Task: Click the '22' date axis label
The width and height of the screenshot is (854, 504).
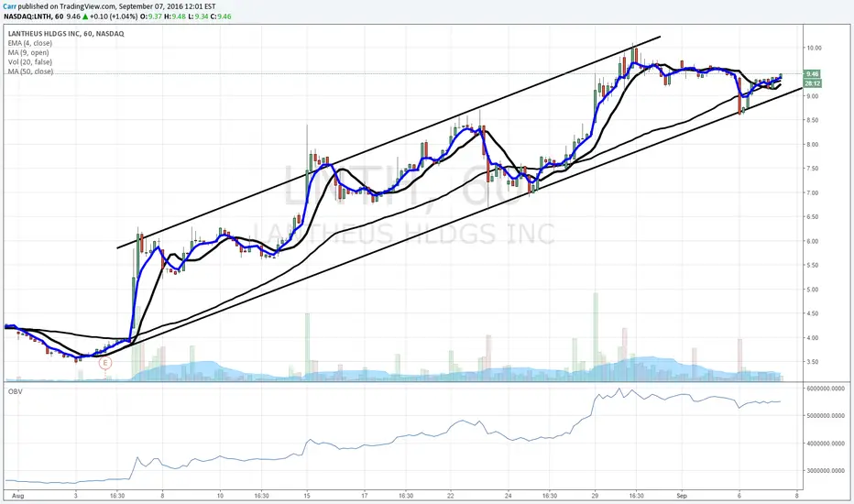Action: [451, 496]
